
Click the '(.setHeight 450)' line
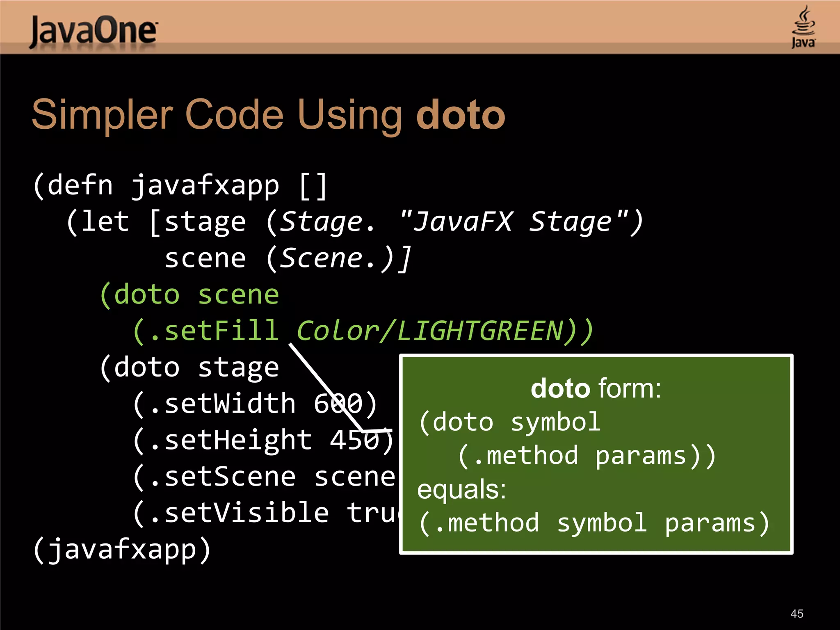point(262,441)
